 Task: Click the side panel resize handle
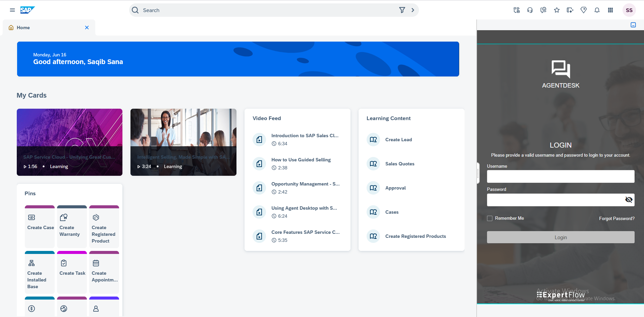[478, 173]
